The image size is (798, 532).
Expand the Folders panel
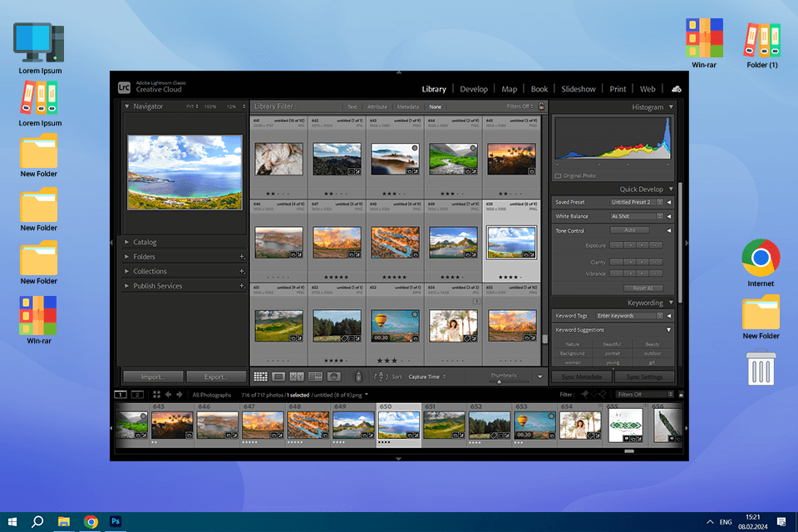[x=126, y=257]
